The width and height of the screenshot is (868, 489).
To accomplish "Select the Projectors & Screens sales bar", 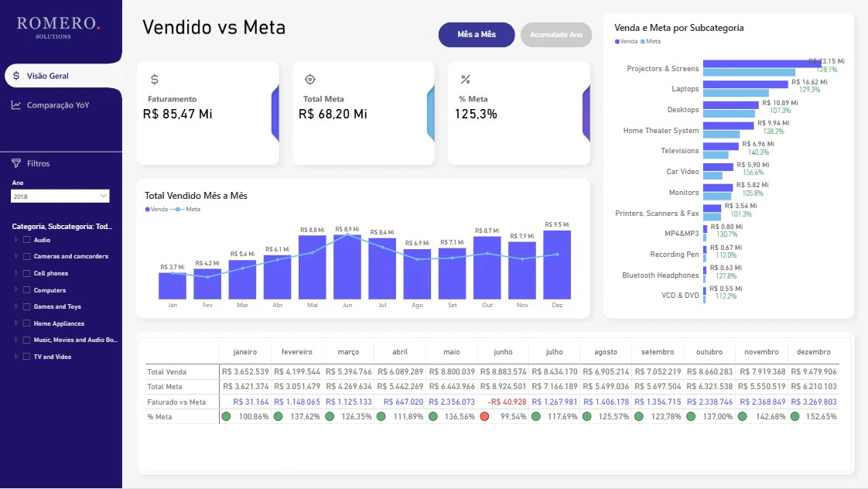I will pyautogui.click(x=762, y=63).
